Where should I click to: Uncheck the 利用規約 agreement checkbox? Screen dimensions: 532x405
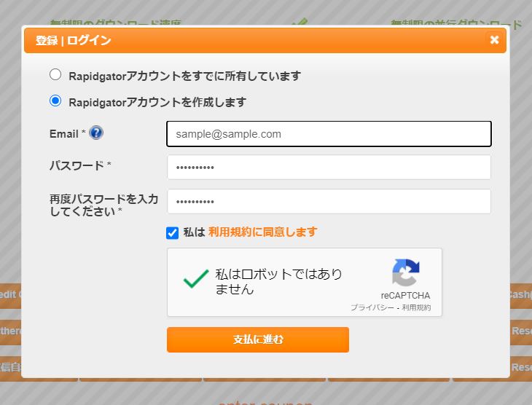coord(173,232)
